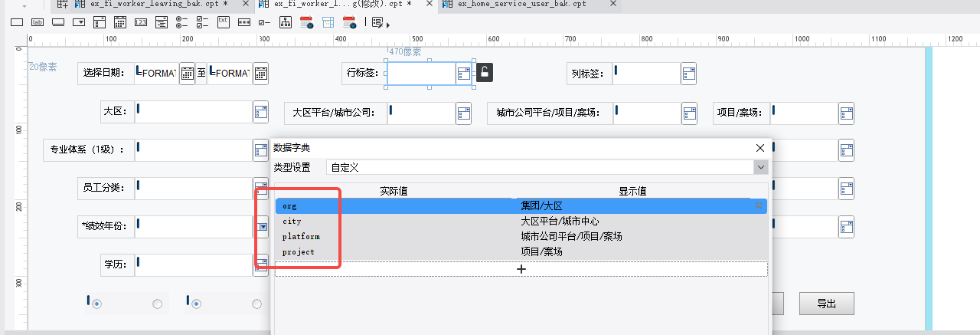Open dropdown for 大区平台/城市公司
Viewport: 980px width, 335px height.
[464, 113]
